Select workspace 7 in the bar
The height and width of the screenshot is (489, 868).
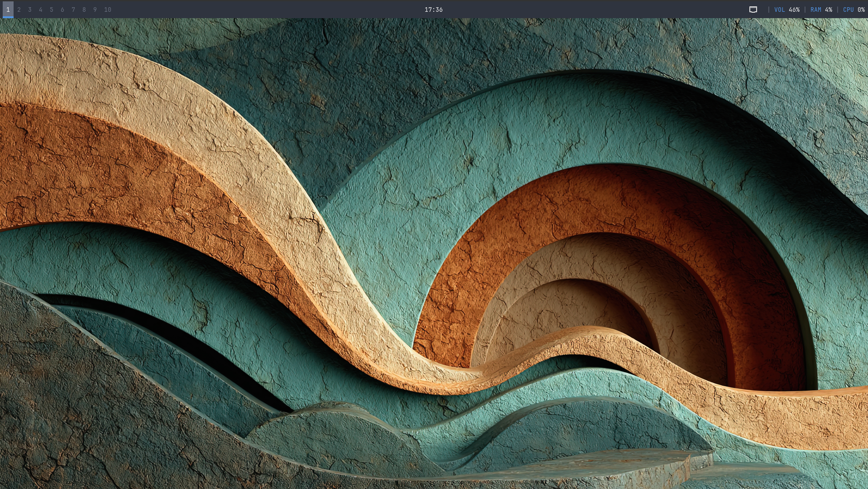pos(73,10)
